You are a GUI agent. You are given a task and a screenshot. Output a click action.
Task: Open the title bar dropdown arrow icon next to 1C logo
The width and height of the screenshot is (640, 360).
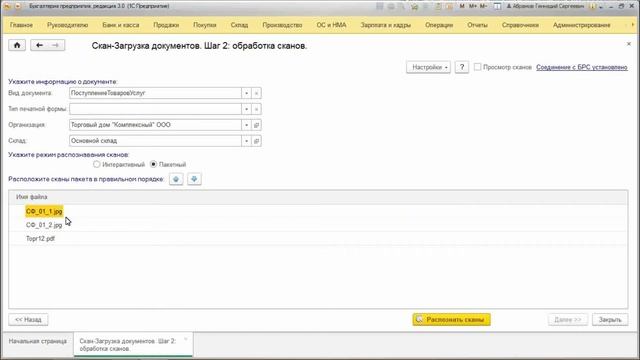[x=18, y=6]
